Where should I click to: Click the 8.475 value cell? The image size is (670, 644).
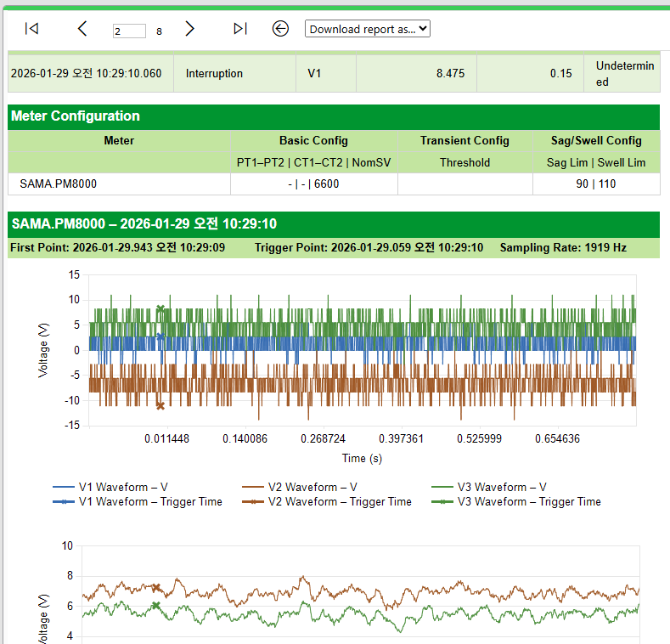point(417,74)
